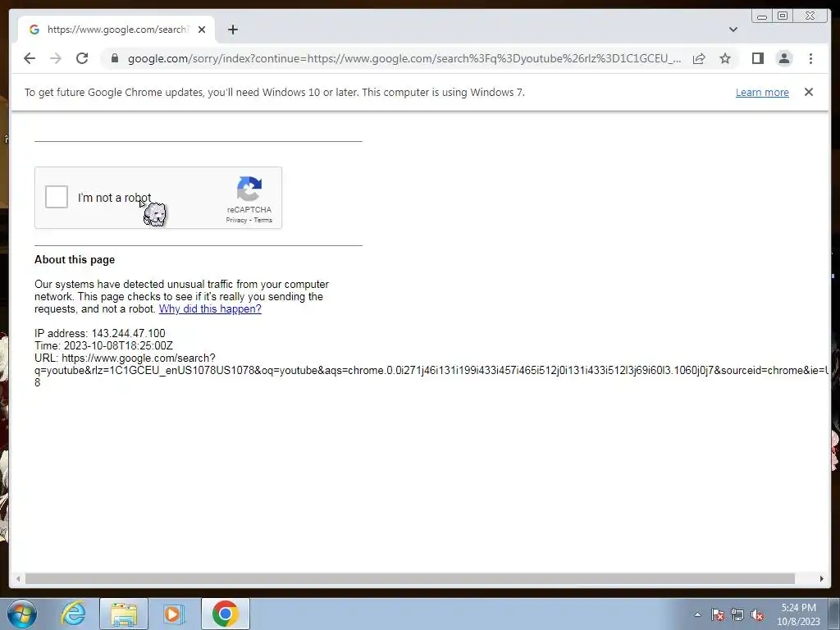
Task: Open the Chrome profile avatar
Action: 783,58
